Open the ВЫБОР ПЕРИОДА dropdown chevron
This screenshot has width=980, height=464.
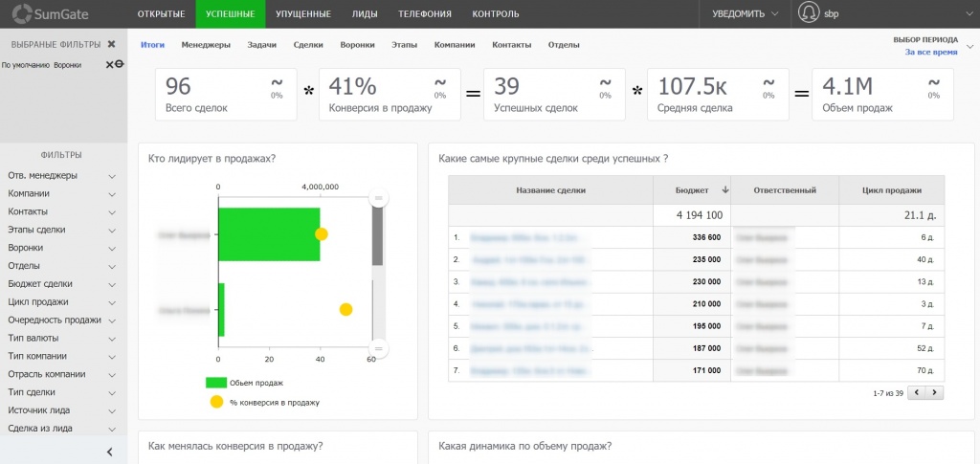[970, 46]
